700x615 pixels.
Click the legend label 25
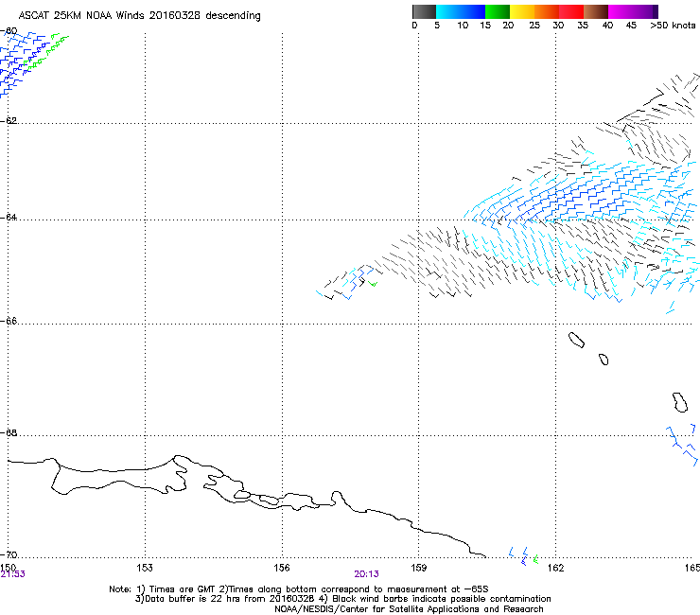point(534,26)
